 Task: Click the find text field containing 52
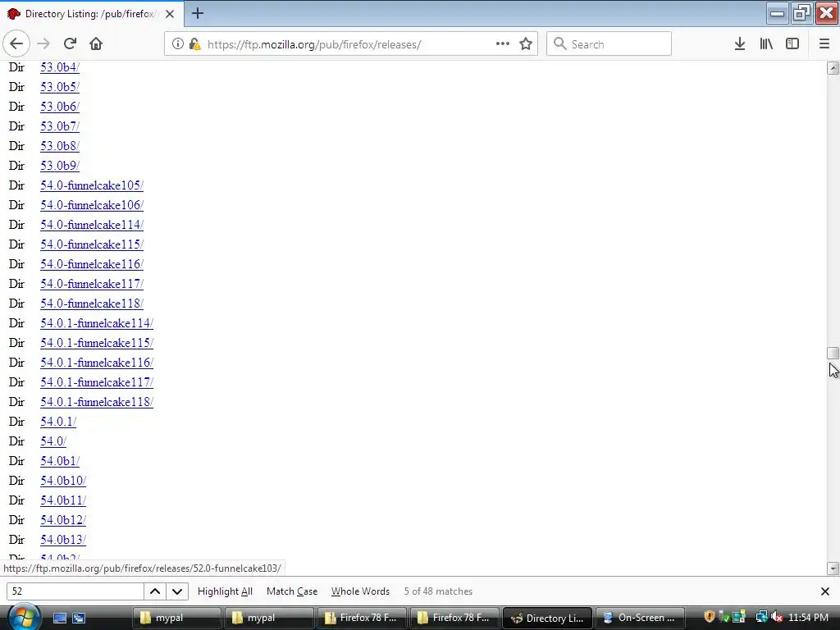(75, 591)
